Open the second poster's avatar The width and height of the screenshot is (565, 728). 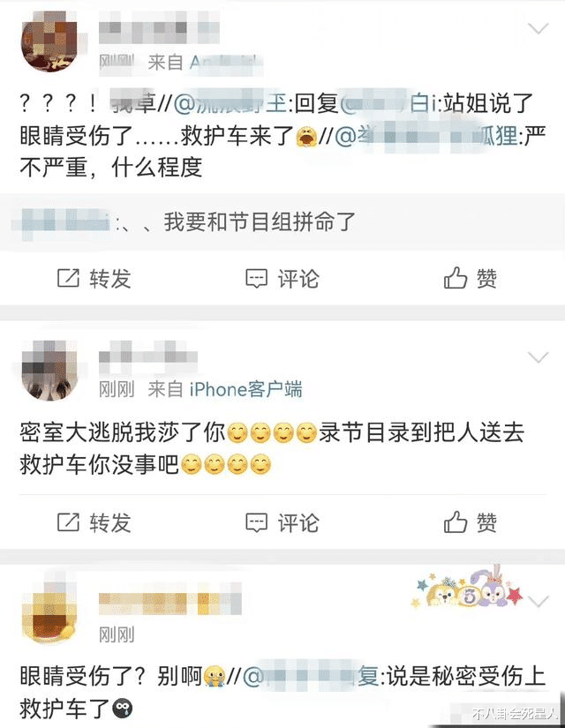tap(49, 371)
